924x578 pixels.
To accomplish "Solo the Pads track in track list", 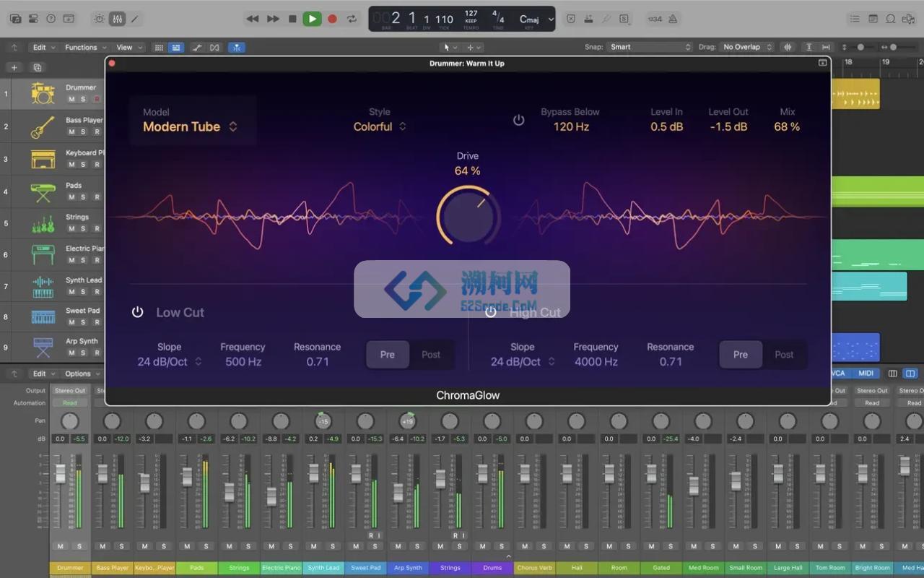I will 83,197.
